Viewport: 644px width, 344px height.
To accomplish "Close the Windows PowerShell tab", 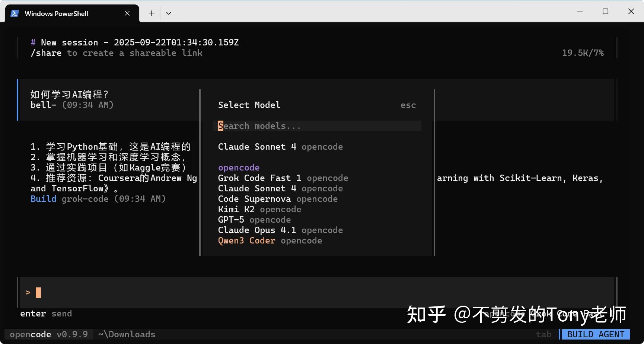I will coord(127,13).
